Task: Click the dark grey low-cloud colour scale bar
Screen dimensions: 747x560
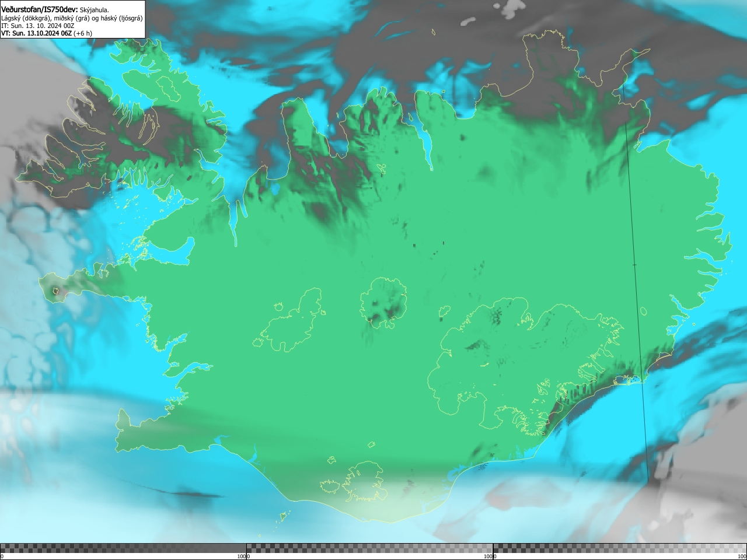Action: pos(123,548)
